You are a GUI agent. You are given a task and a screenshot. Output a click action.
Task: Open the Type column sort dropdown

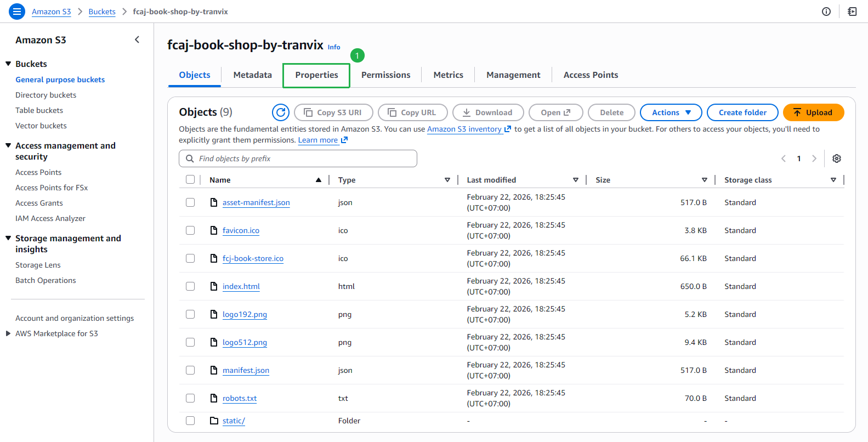coord(447,180)
